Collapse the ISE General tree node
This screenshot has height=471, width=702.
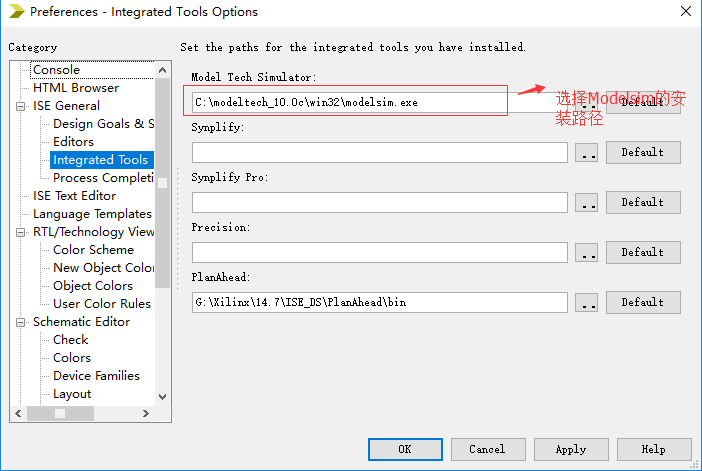(x=20, y=107)
